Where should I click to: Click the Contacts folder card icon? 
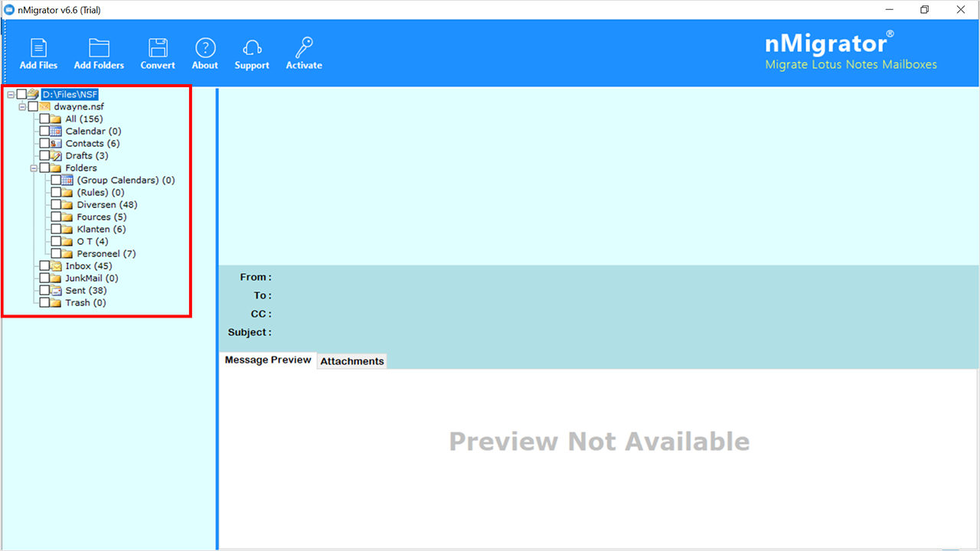pyautogui.click(x=56, y=143)
